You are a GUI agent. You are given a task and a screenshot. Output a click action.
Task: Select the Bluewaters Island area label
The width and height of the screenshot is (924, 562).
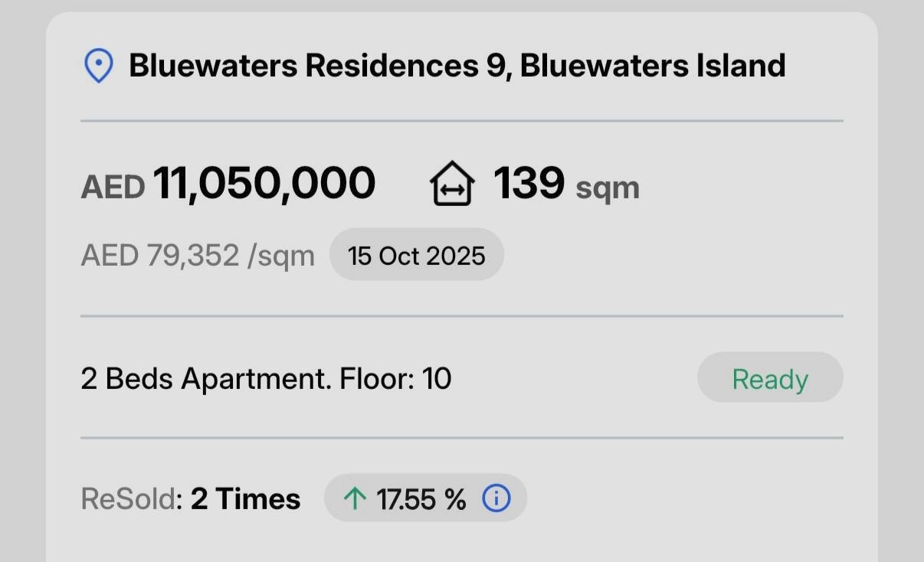click(651, 65)
